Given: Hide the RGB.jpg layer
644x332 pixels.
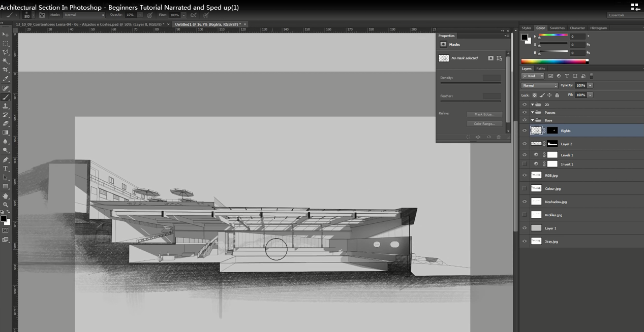Looking at the screenshot, I should pyautogui.click(x=525, y=175).
